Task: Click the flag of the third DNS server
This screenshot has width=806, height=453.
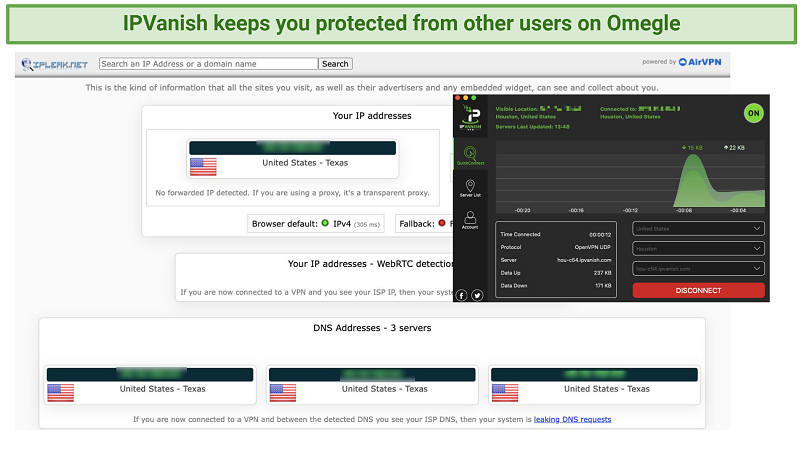Action: tap(505, 393)
